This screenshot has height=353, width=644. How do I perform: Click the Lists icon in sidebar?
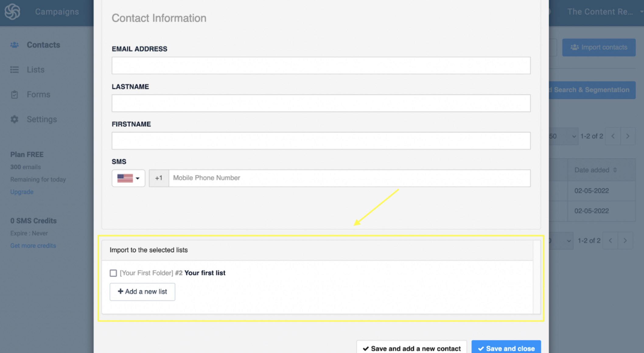coord(14,70)
